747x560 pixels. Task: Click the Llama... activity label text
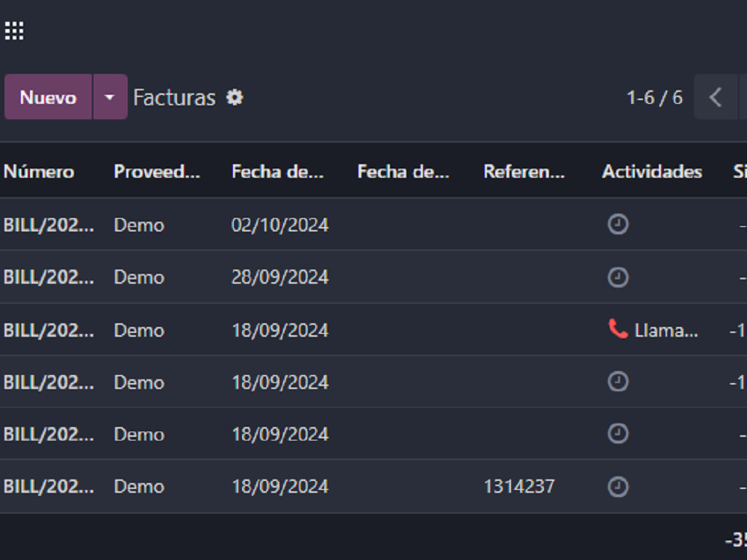point(666,330)
